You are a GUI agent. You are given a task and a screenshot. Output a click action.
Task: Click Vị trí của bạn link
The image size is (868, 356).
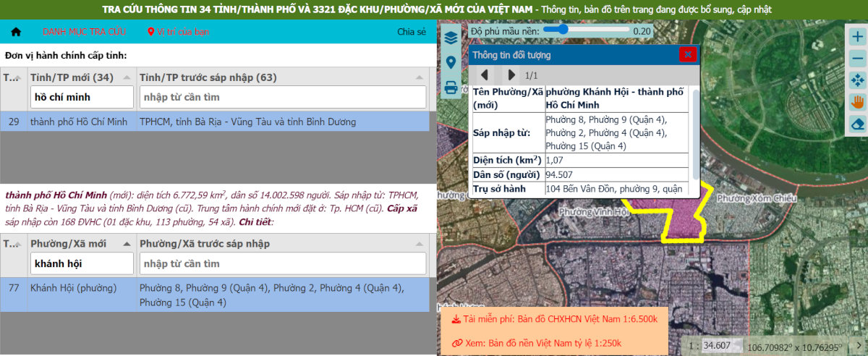(179, 32)
